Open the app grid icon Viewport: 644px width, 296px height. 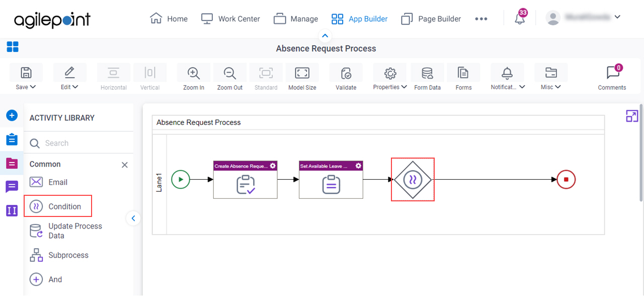pyautogui.click(x=13, y=47)
